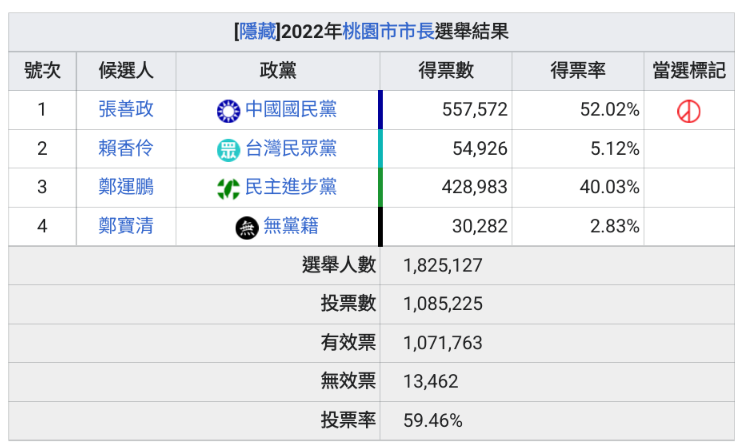Open the 台灣民眾黨 party link
741x447 pixels.
(x=291, y=148)
